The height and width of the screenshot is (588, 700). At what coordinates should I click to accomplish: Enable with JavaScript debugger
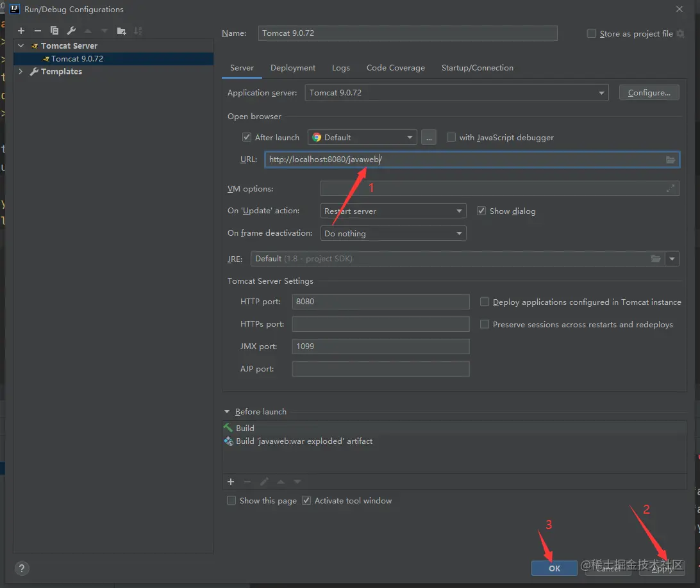451,138
